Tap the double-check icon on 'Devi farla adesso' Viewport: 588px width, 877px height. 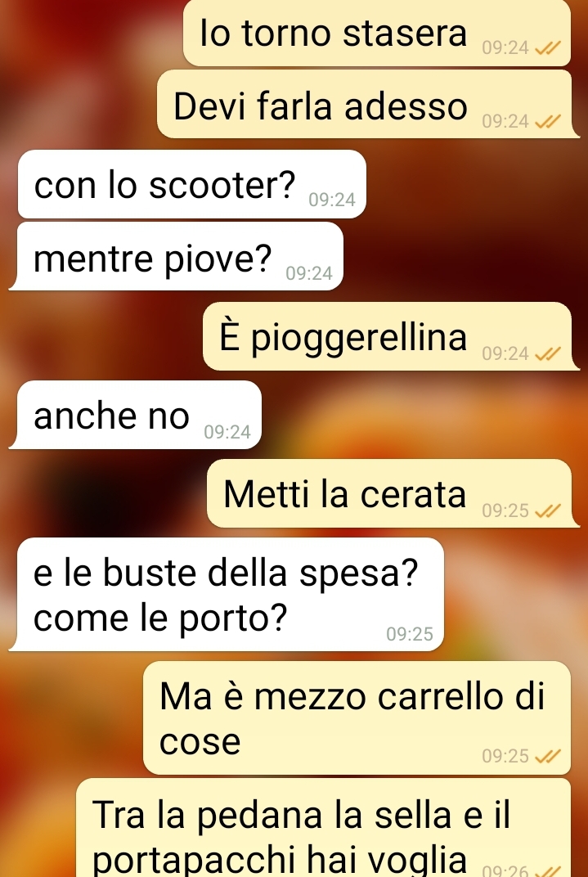(547, 121)
